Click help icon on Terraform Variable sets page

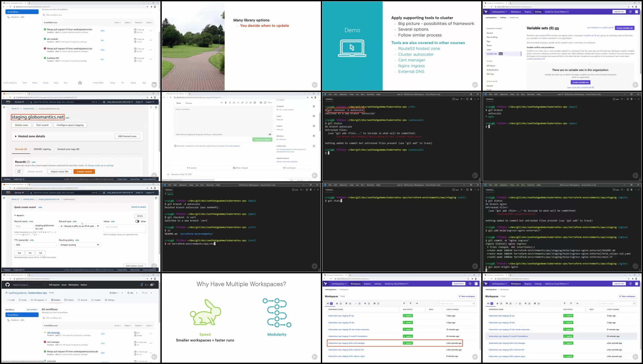pos(630,12)
